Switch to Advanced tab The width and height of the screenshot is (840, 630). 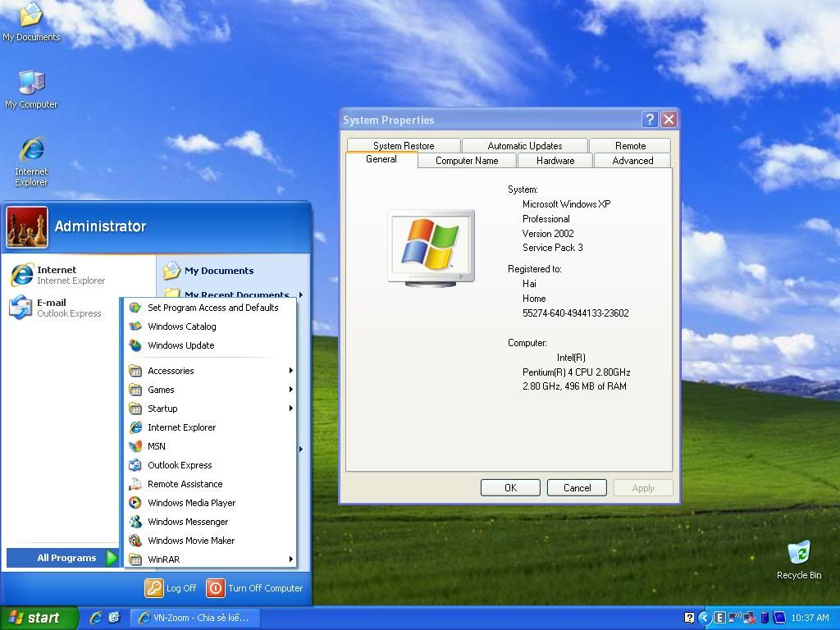point(632,161)
